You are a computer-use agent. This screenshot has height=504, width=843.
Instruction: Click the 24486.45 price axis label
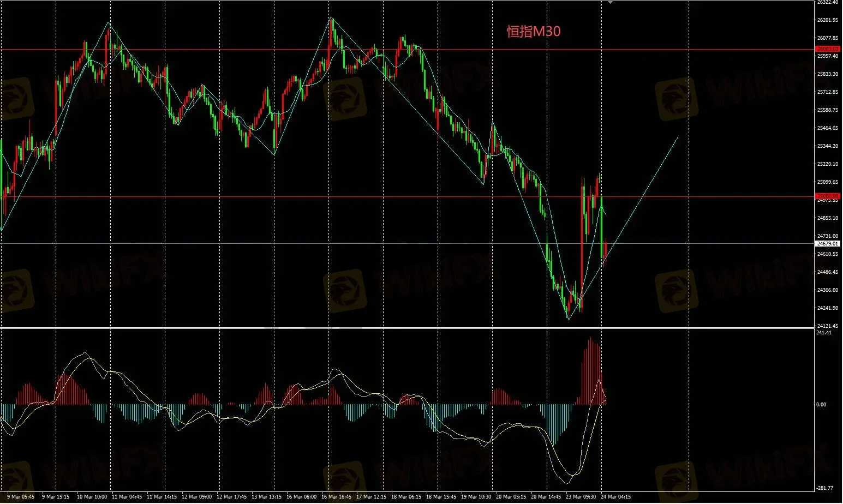pos(828,272)
